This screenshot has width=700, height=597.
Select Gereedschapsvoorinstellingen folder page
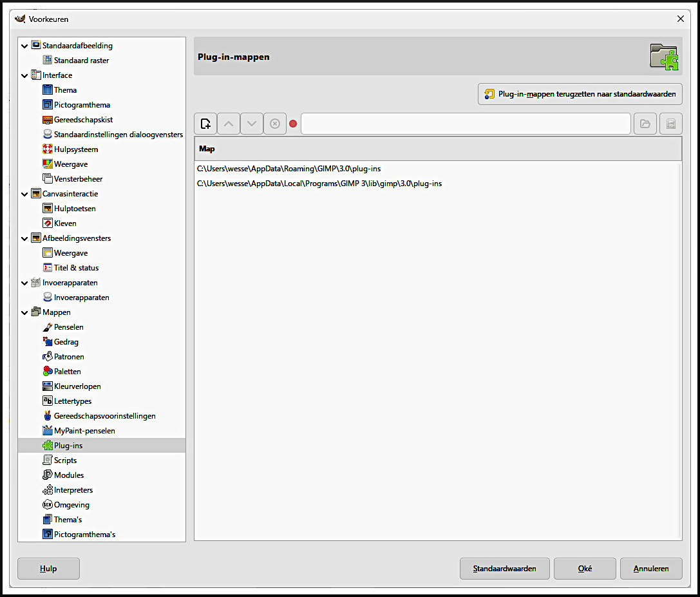point(104,416)
